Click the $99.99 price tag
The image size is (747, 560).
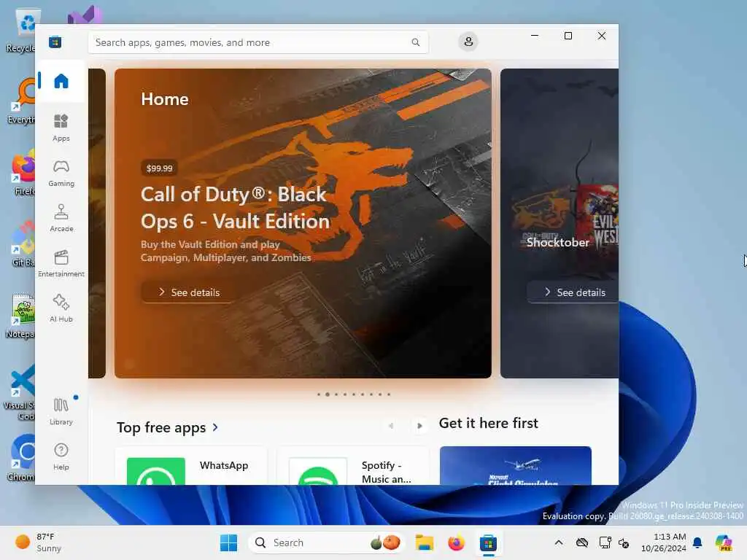coord(160,168)
